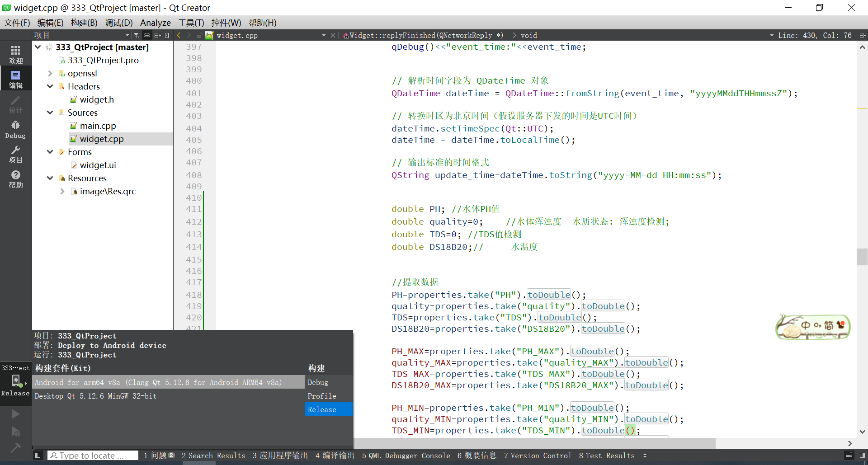Open the 帮助 Help mode in sidebar

[x=15, y=179]
